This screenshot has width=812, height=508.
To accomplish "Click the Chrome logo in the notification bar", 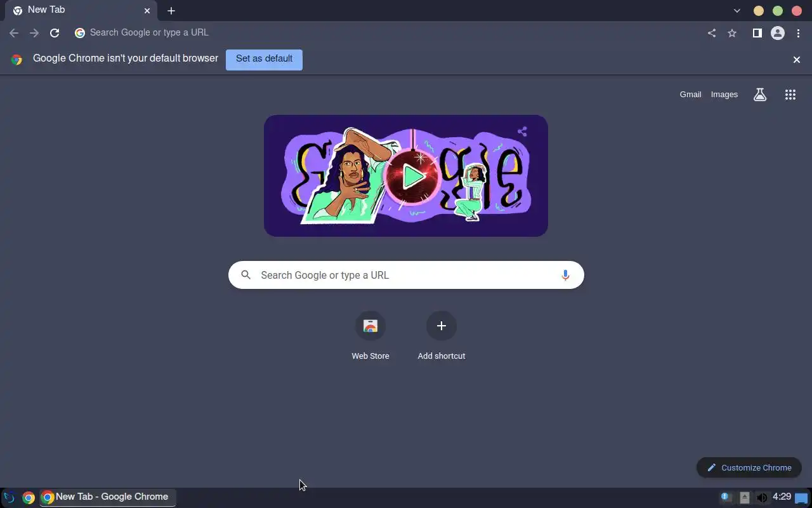I will pyautogui.click(x=16, y=60).
